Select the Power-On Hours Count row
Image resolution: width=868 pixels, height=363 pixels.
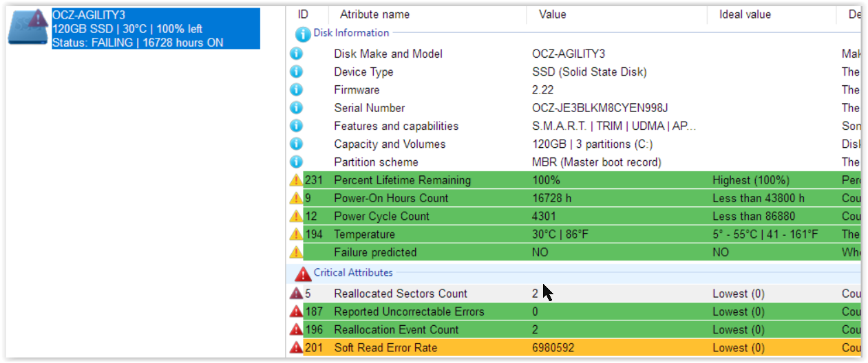[575, 198]
